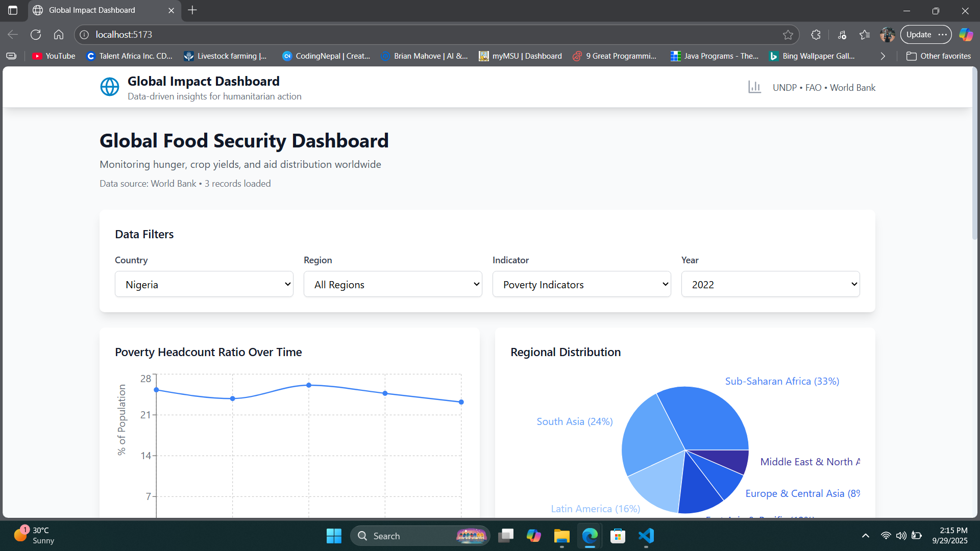Open the Windows Start menu

334,536
